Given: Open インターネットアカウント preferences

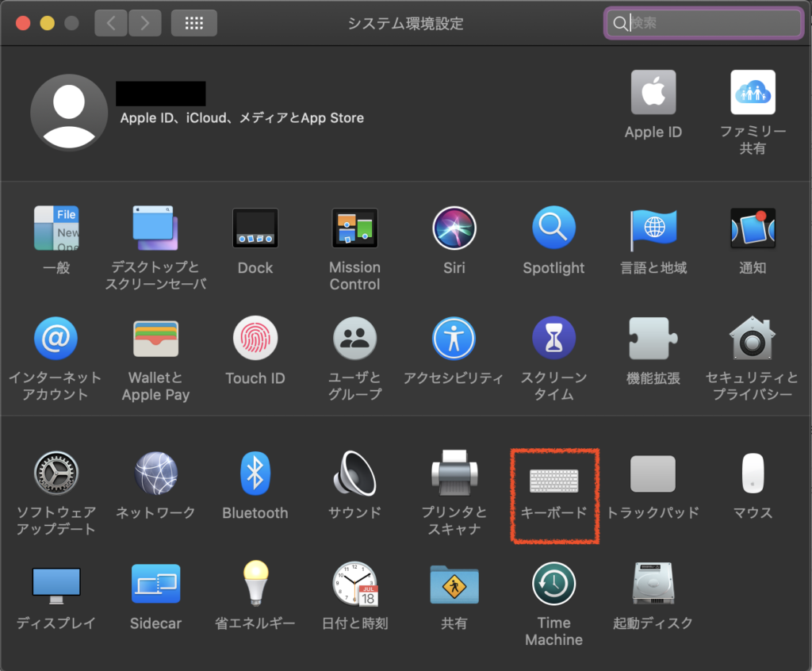Looking at the screenshot, I should [x=56, y=339].
